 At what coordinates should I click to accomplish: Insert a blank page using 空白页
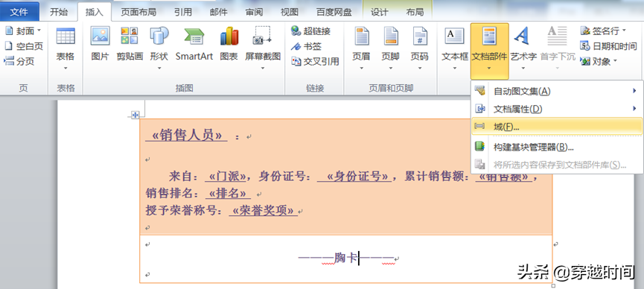[x=23, y=46]
